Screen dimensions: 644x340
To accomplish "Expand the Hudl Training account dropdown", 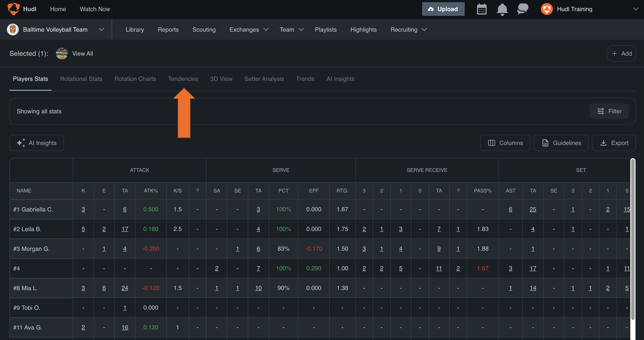I will 635,9.
